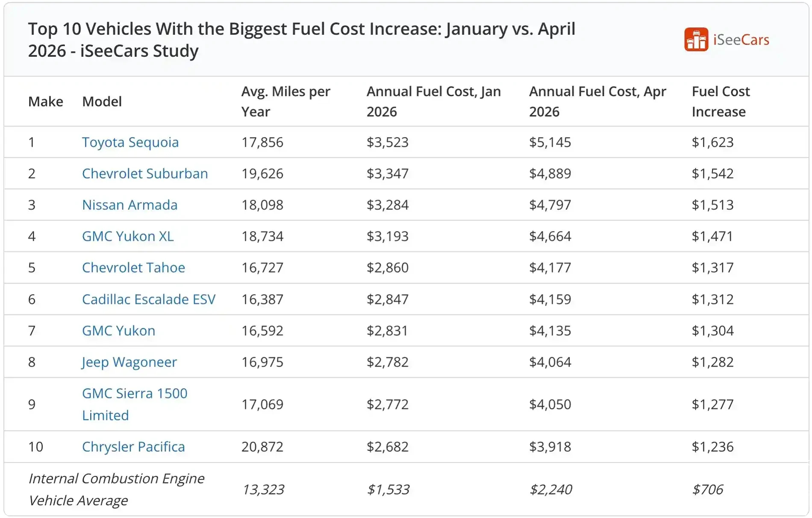Image resolution: width=812 pixels, height=518 pixels.
Task: Select the $4,889 cost cell
Action: point(550,174)
